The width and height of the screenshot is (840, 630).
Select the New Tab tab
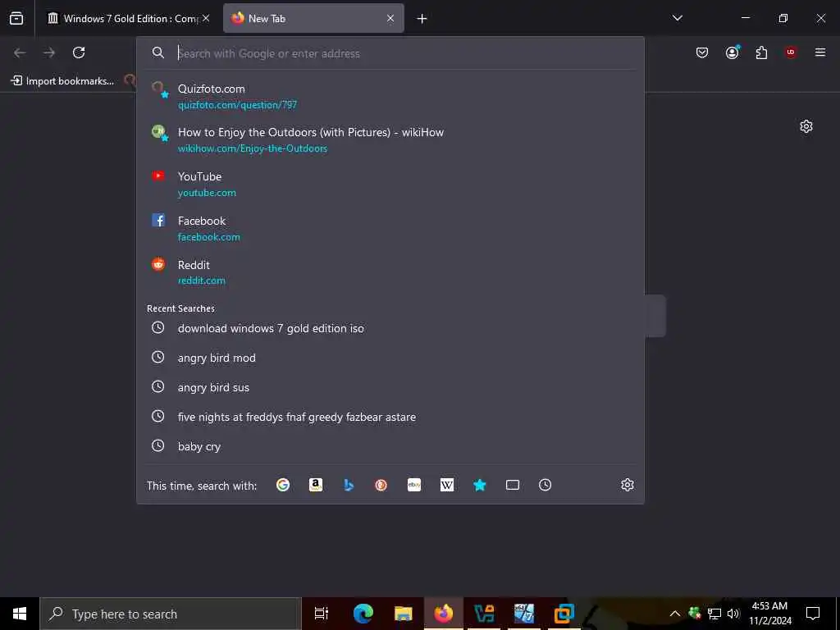[x=313, y=18]
